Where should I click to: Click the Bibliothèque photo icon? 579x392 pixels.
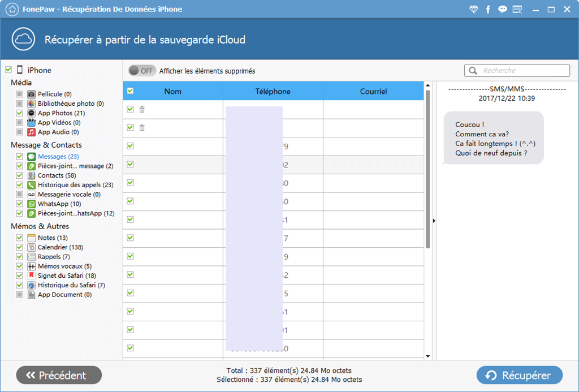click(32, 104)
